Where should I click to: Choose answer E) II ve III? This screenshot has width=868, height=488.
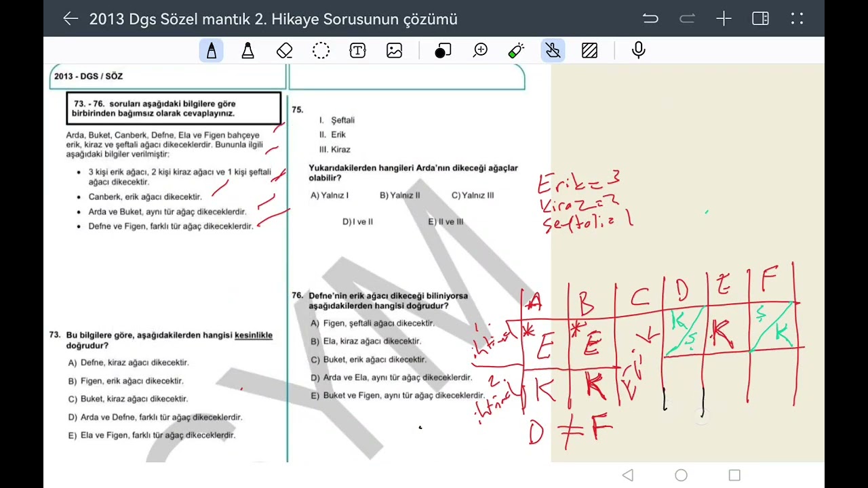tap(446, 222)
